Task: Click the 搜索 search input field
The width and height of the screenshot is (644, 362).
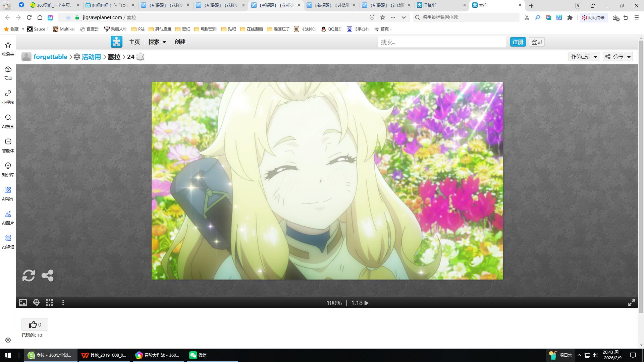Action: [x=441, y=42]
